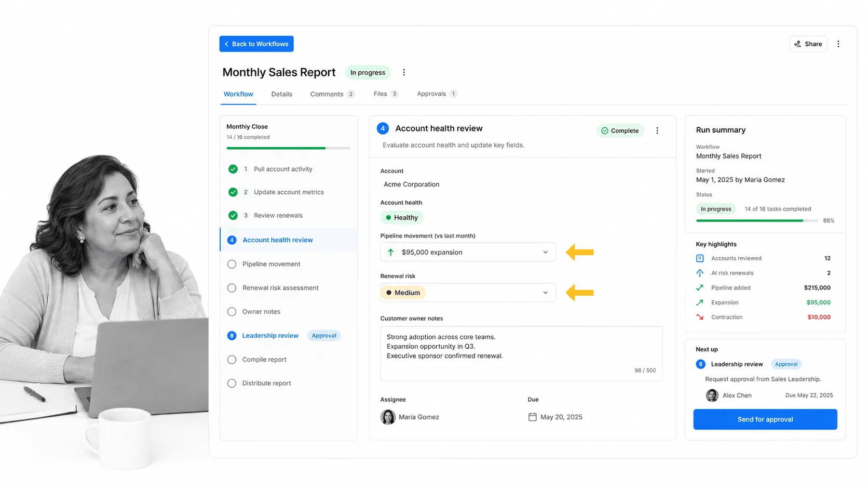Screen dimensions: 868x489
Task: Click the $95,000 value in Key highlights
Action: [x=818, y=302]
